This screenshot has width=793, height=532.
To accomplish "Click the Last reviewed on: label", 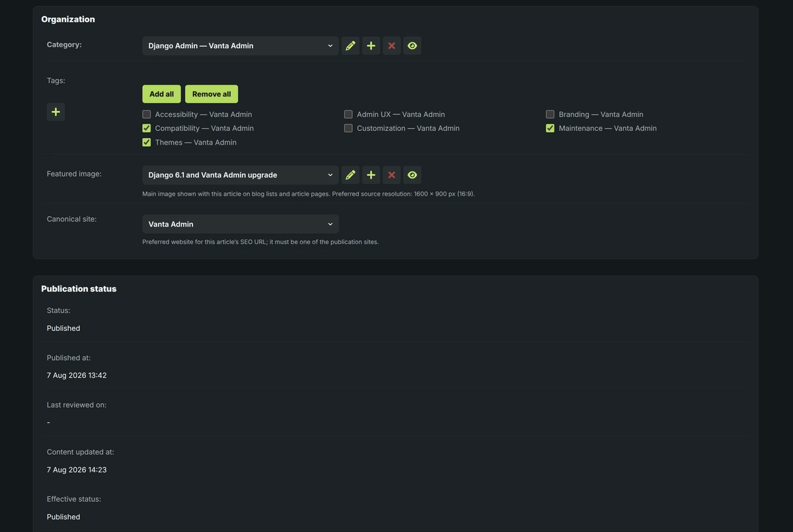I will (77, 405).
